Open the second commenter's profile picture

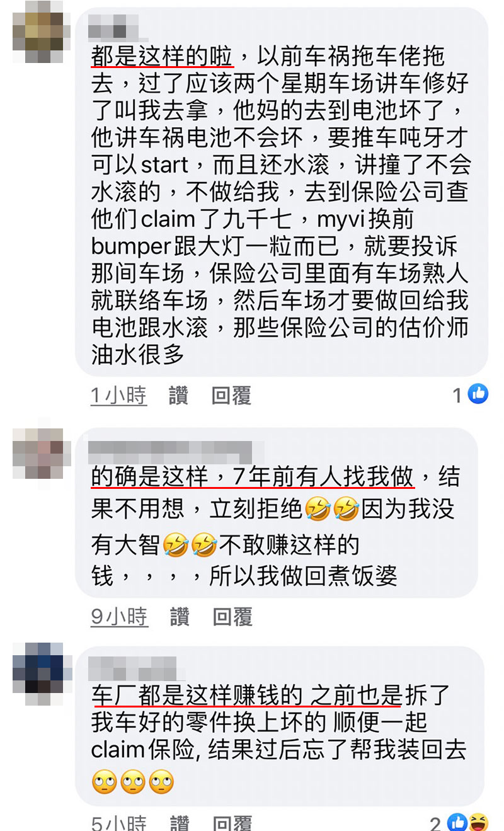[38, 454]
